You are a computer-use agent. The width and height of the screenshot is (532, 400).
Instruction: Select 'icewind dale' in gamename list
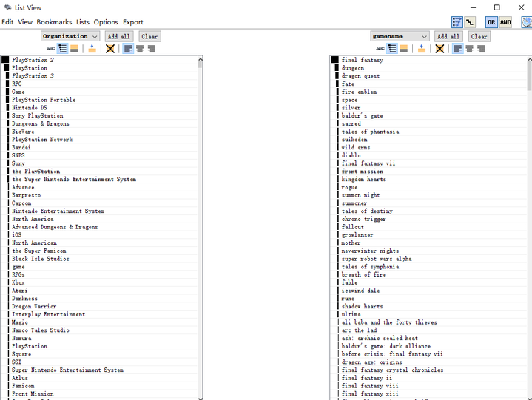[429, 291]
